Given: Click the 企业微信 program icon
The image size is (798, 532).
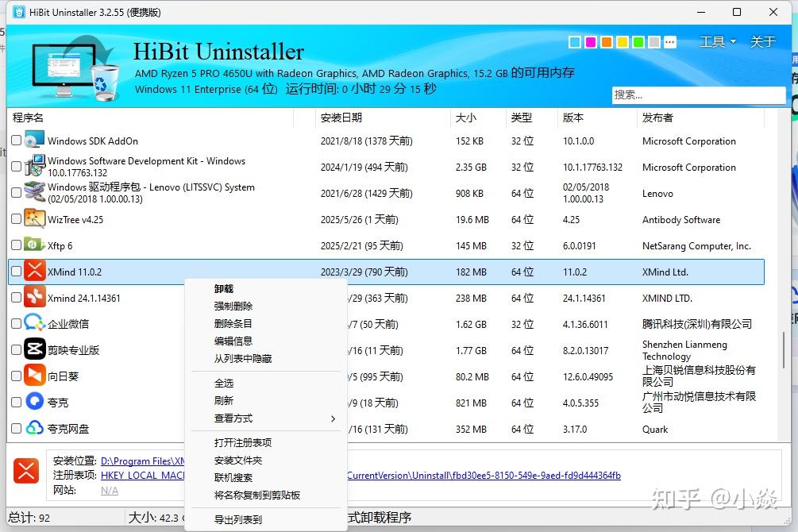Looking at the screenshot, I should pyautogui.click(x=33, y=324).
